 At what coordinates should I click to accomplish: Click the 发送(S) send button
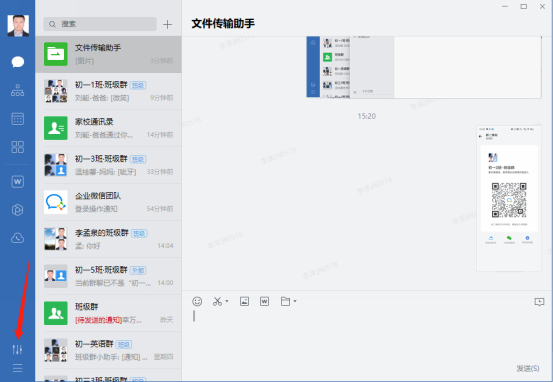click(528, 369)
